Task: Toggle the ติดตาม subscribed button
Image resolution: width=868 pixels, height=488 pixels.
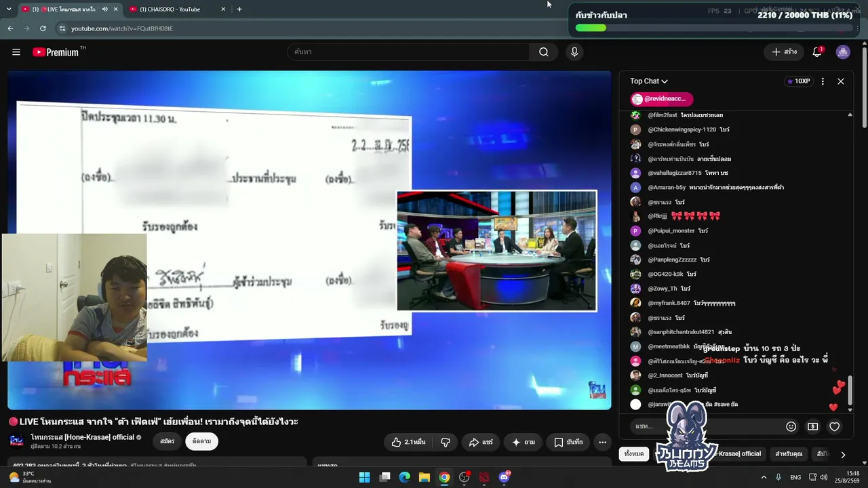Action: pos(201,441)
